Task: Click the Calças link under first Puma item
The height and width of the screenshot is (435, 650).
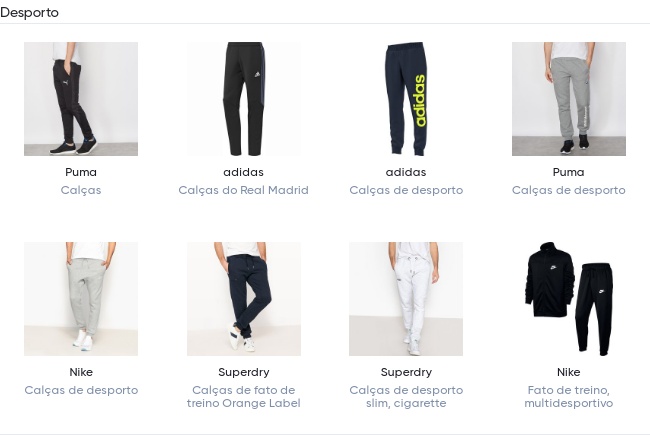Action: [x=81, y=190]
